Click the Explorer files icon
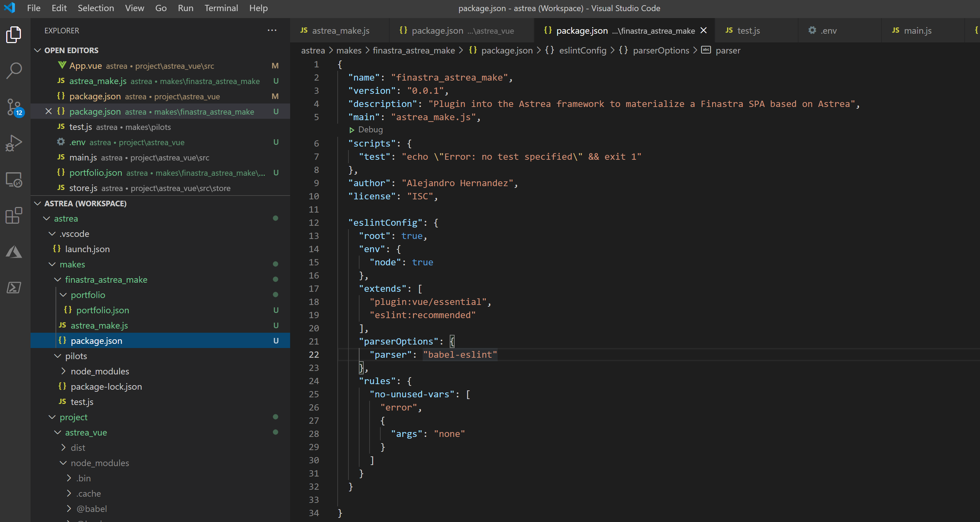Viewport: 980px width, 522px height. pos(14,34)
